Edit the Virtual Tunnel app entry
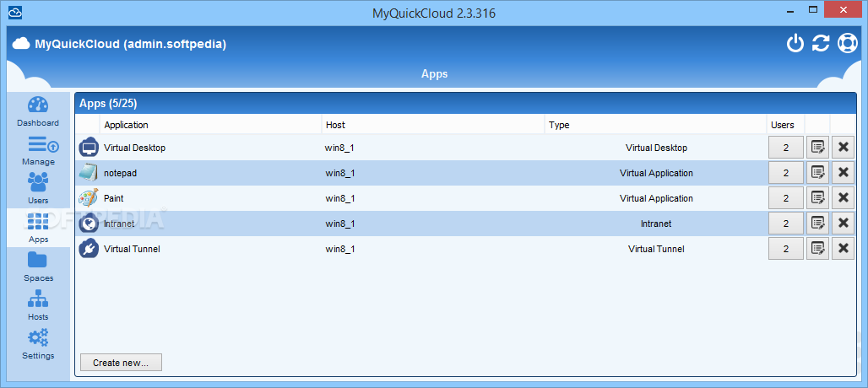Image resolution: width=868 pixels, height=388 pixels. 817,249
